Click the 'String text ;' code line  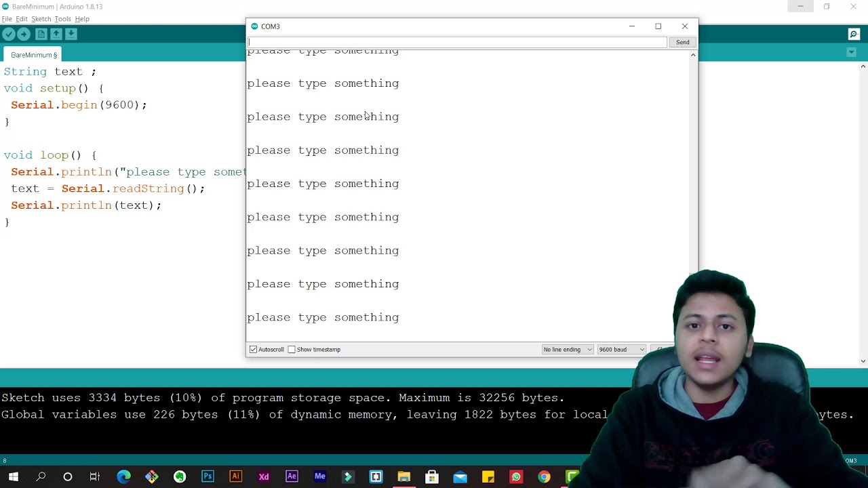pos(50,72)
